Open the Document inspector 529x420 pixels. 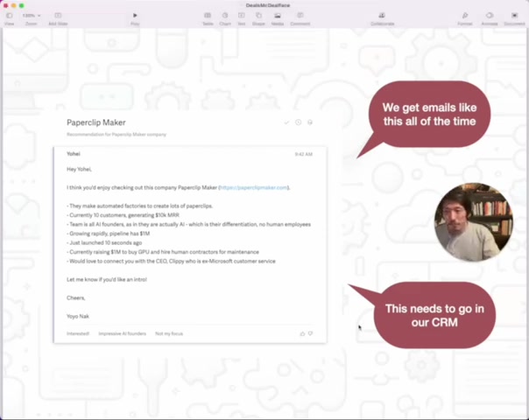point(514,18)
